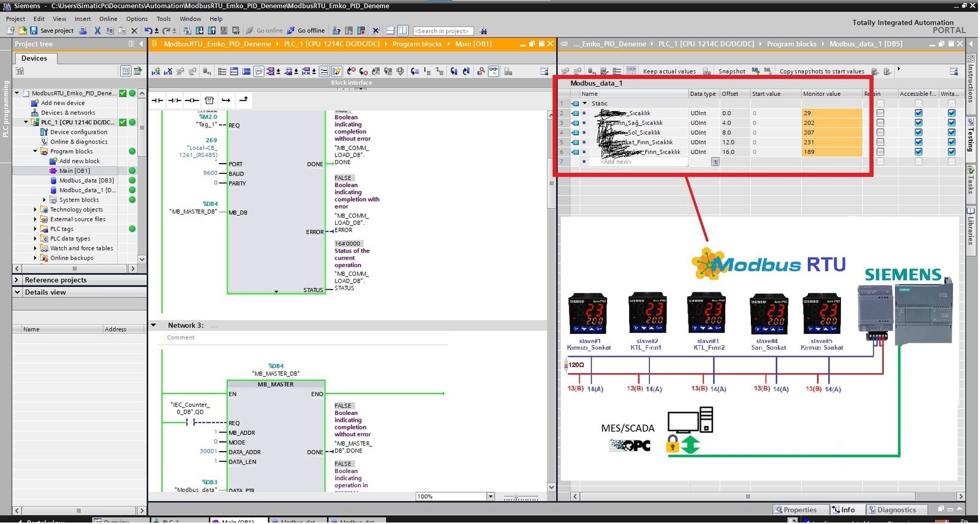Click the Print icon in main toolbar
Viewport: 980px width, 524px height.
click(x=83, y=31)
